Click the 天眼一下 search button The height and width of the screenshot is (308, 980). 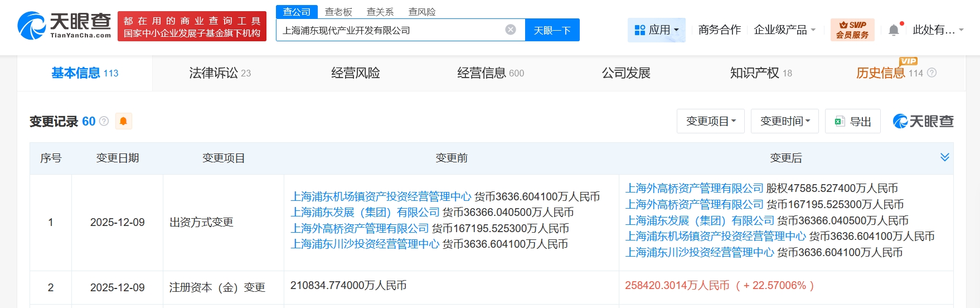[552, 30]
